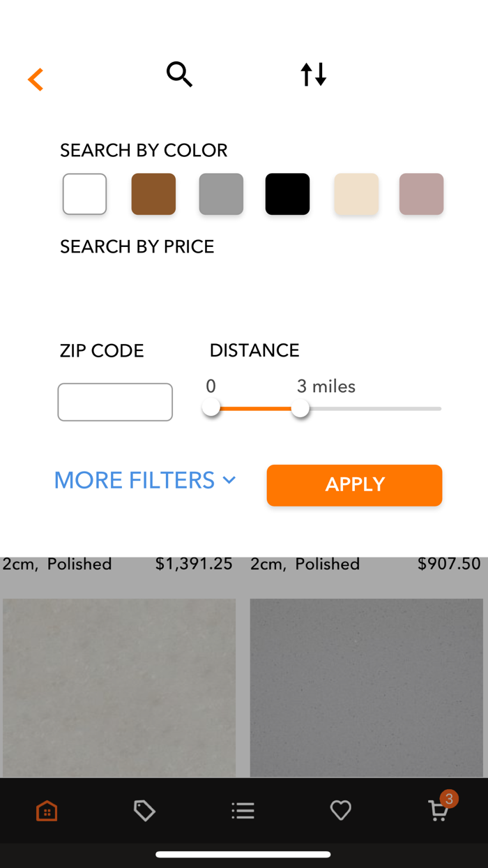Open search using the magnifier icon

179,73
